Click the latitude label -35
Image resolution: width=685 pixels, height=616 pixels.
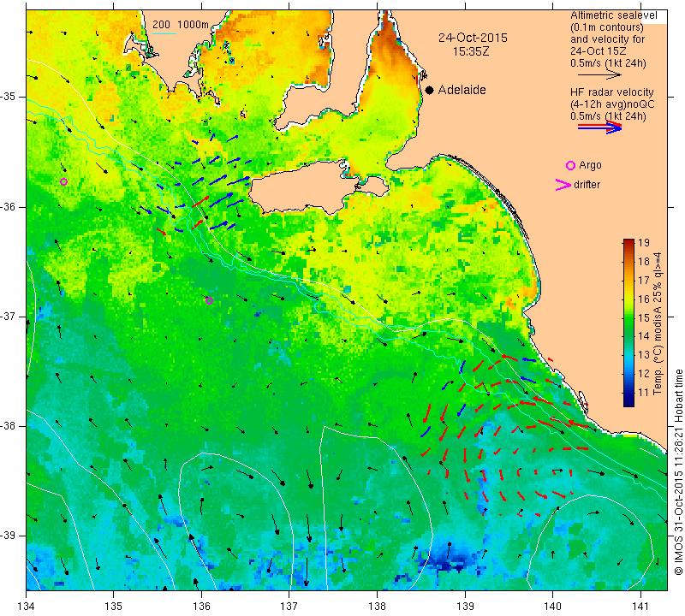click(9, 97)
